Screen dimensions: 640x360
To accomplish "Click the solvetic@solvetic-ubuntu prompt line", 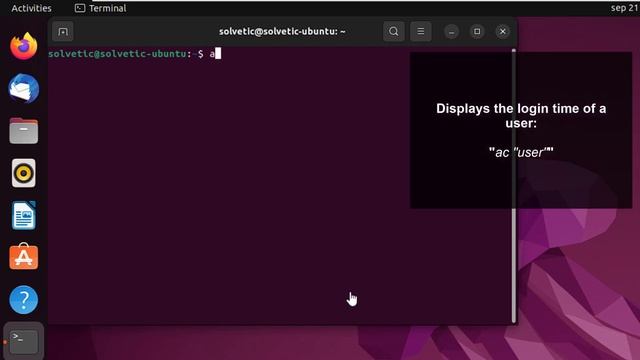I will (135, 54).
